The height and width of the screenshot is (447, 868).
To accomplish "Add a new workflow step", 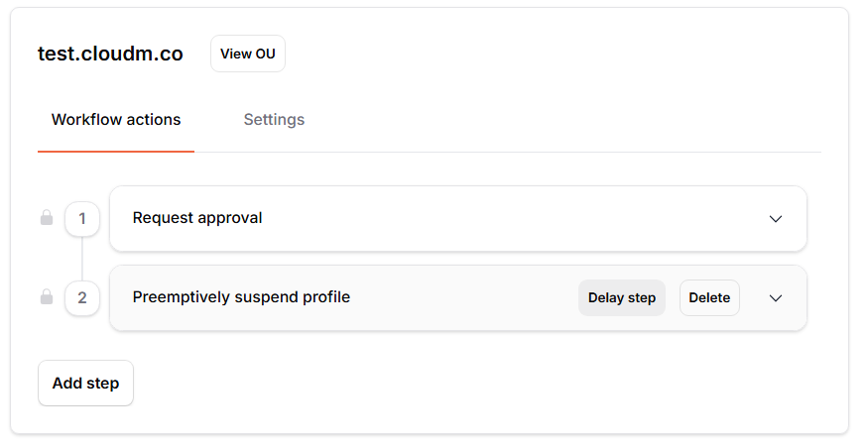I will 85,383.
